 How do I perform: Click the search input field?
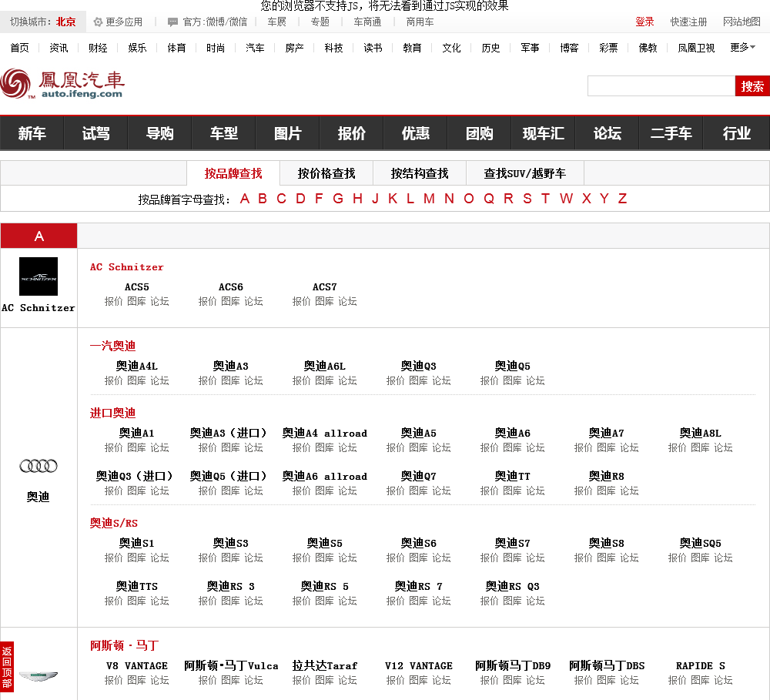point(661,86)
